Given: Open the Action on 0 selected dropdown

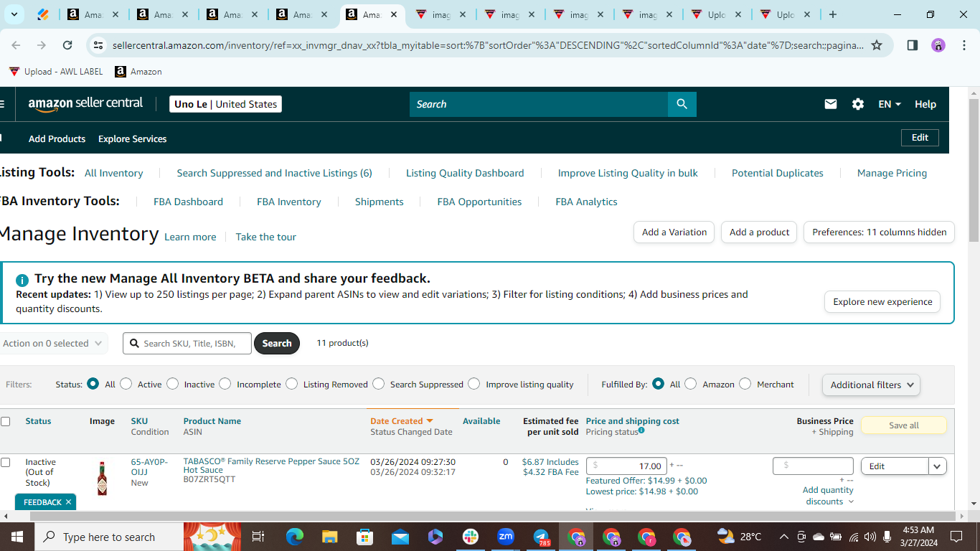Looking at the screenshot, I should 52,343.
